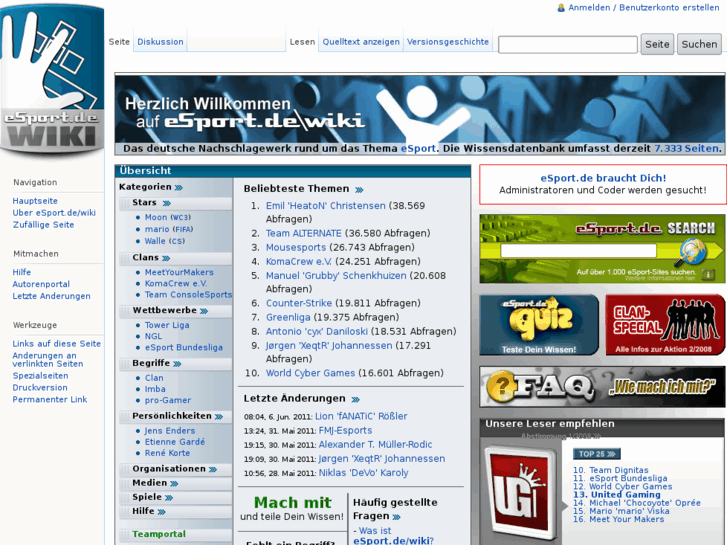The width and height of the screenshot is (727, 545).
Task: Click the double-arrow icon next to Persönlichkeiten
Action: (x=219, y=417)
